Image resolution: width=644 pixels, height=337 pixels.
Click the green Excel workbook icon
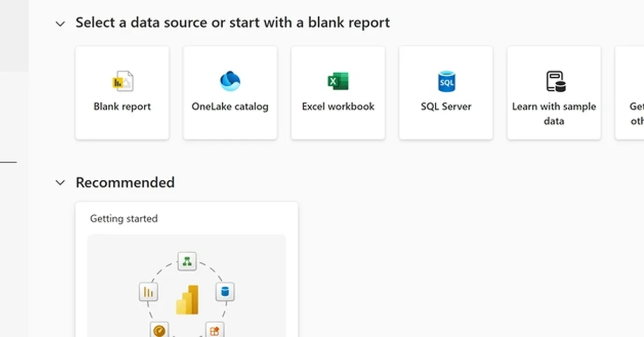[338, 81]
